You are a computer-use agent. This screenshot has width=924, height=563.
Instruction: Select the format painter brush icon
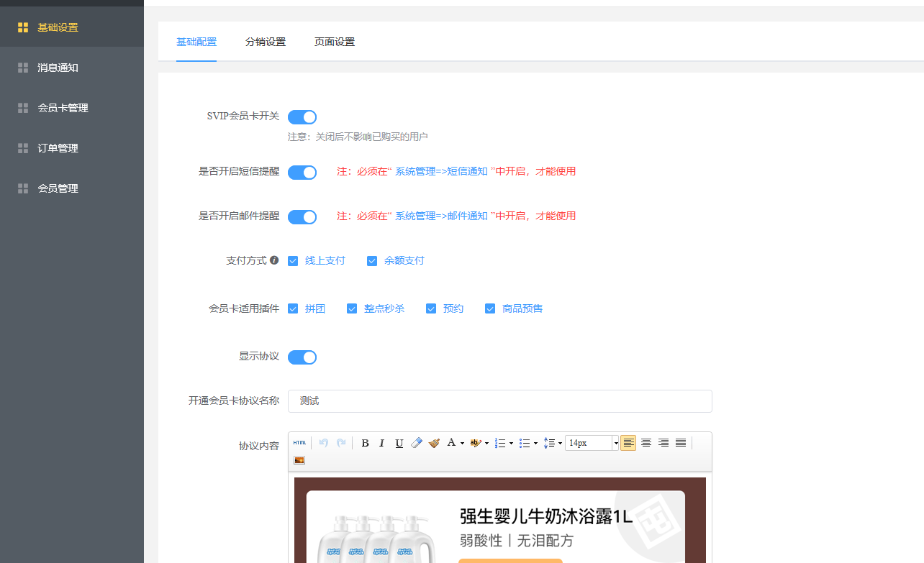(x=434, y=443)
